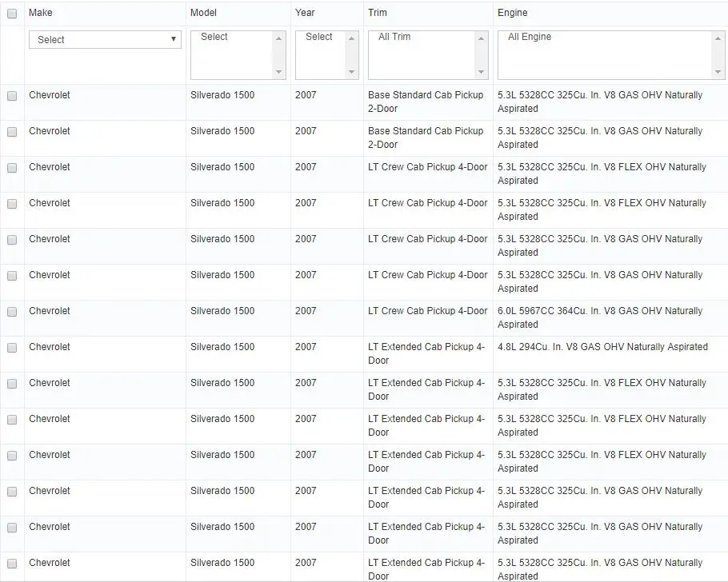Check the first LT Crew Cab FLEX engine row

click(x=12, y=168)
